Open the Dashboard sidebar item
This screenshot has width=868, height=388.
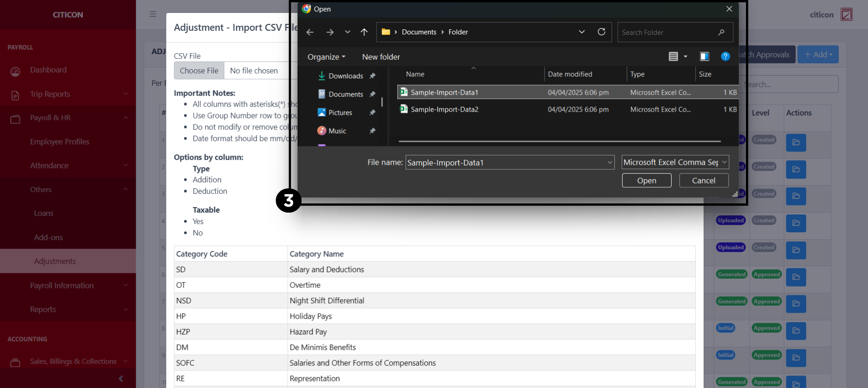click(48, 70)
